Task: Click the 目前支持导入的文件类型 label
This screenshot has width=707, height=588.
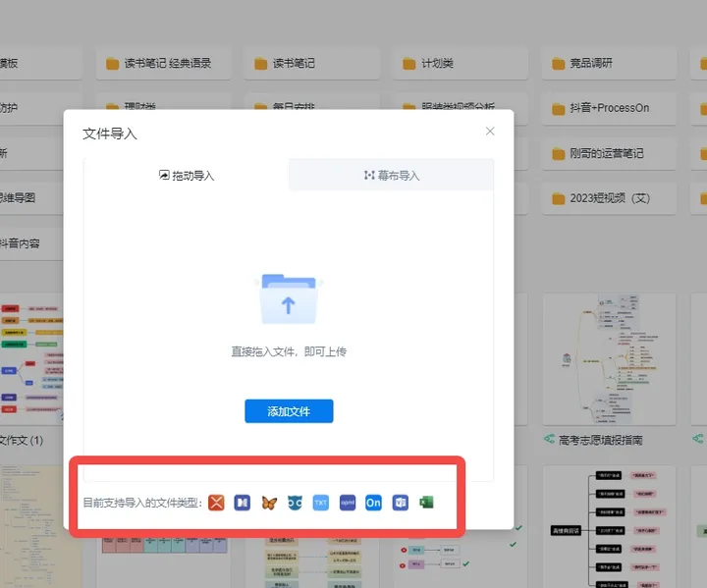Action: tap(142, 503)
